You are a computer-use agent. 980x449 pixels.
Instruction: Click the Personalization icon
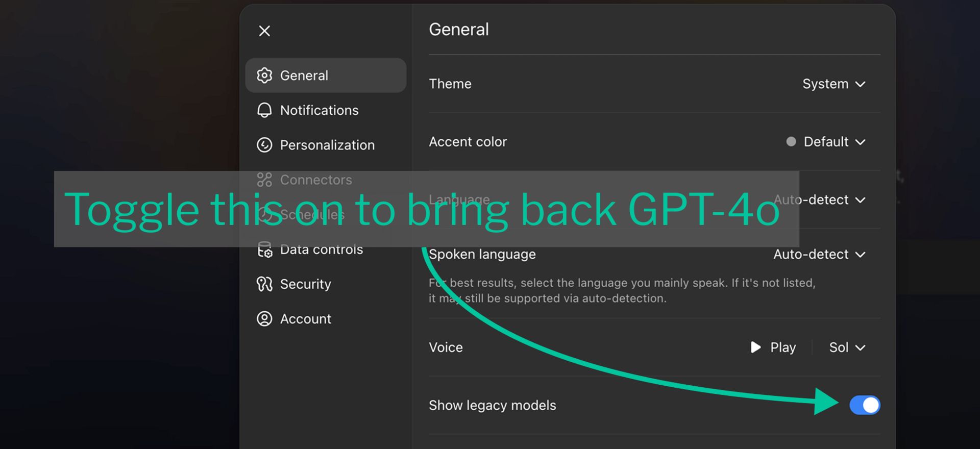point(264,145)
